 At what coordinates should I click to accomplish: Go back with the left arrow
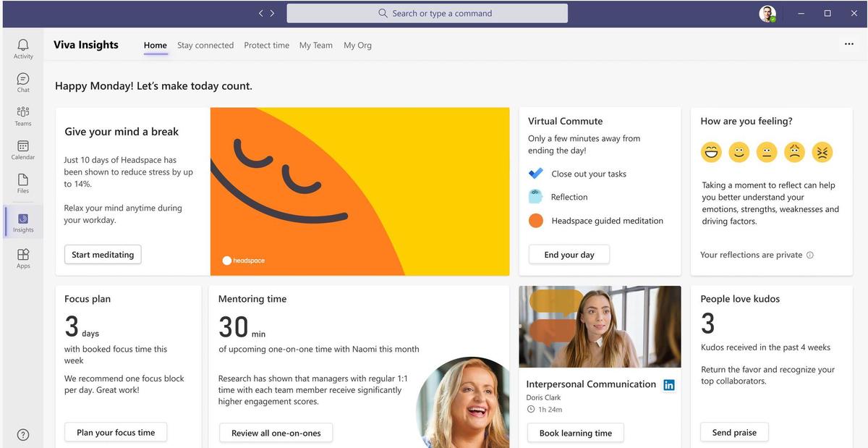261,13
